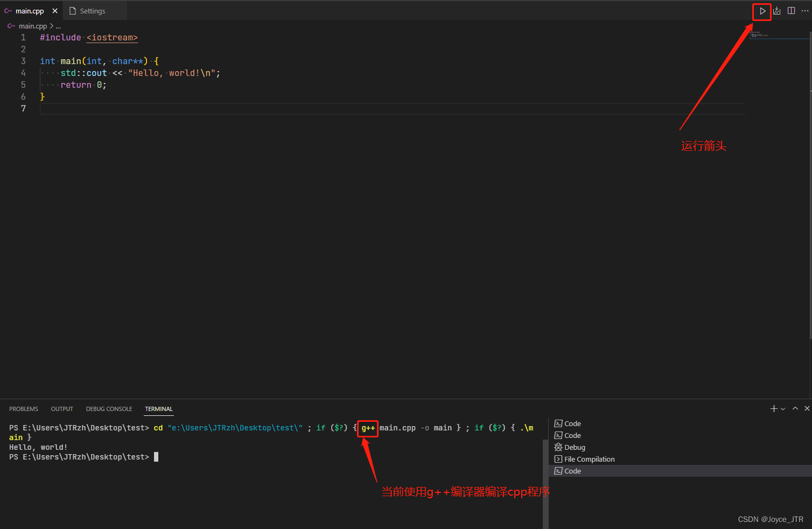Maximize the panel with the chevron toggle

(x=795, y=408)
